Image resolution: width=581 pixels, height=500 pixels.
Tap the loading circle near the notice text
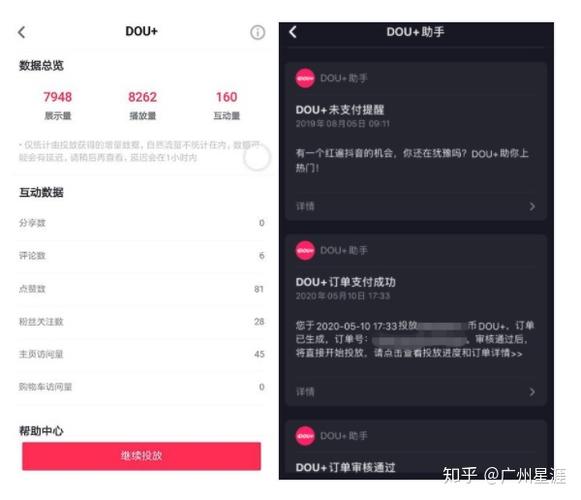tap(257, 157)
